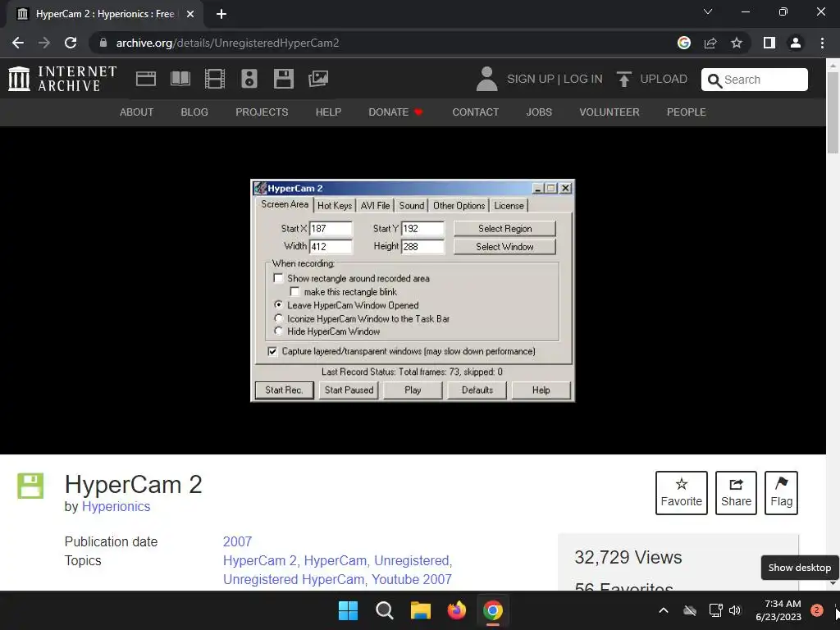
Task: Click the share page icon in address bar
Action: (710, 43)
